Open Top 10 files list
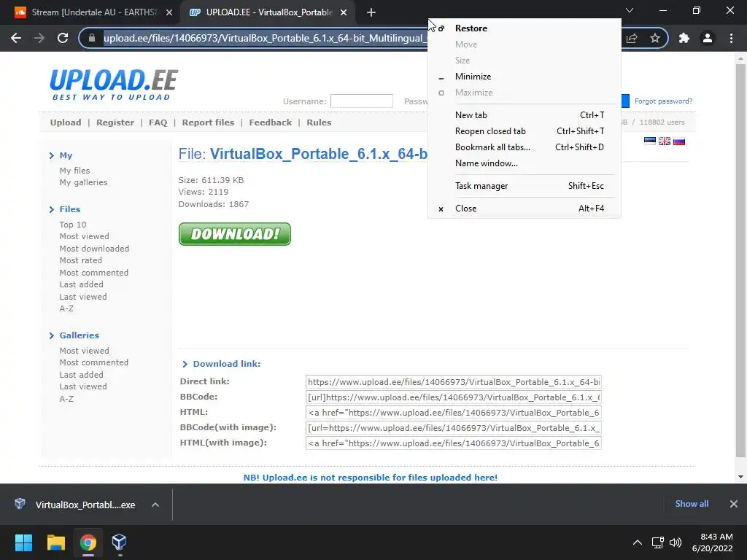Screen dimensions: 747x560 coord(73,225)
